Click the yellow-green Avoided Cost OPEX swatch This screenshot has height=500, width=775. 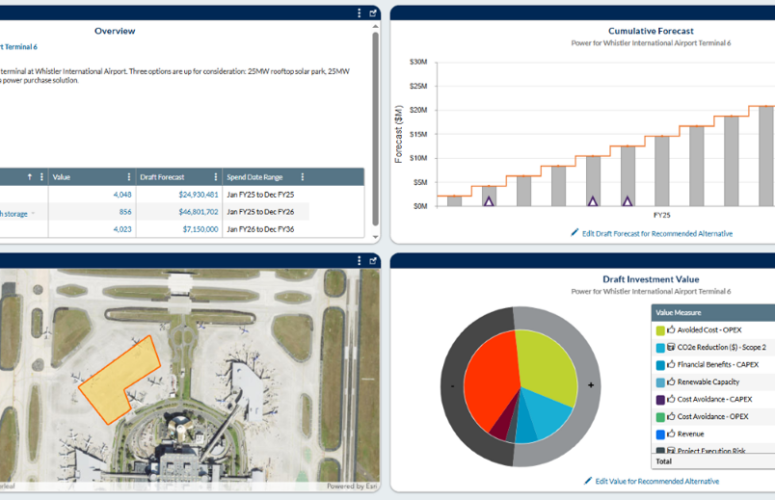click(659, 330)
